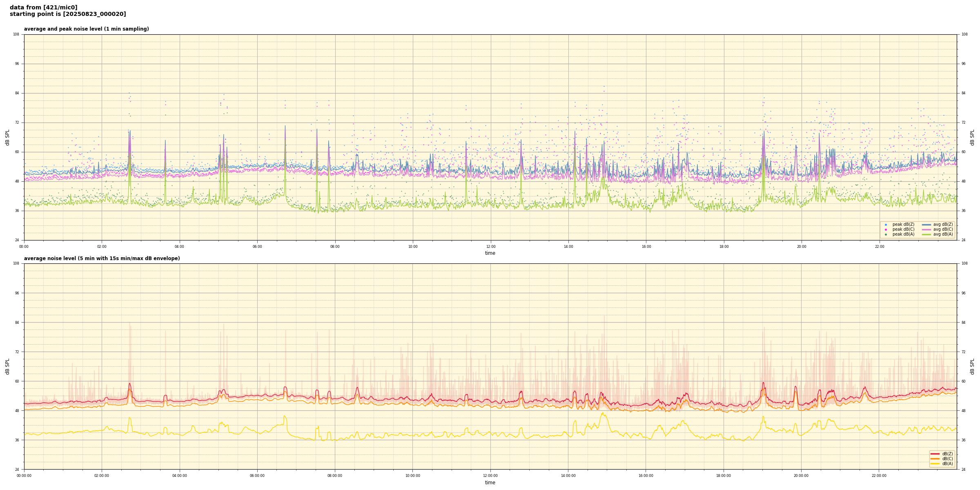980x490 pixels.
Task: Click the red dB(Z) swatch in bottom legend
Action: coord(935,454)
